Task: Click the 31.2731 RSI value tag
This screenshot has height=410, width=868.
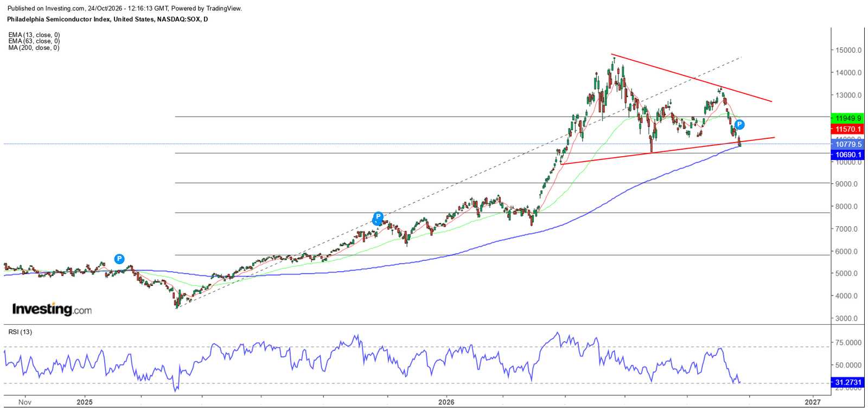Action: tap(847, 382)
